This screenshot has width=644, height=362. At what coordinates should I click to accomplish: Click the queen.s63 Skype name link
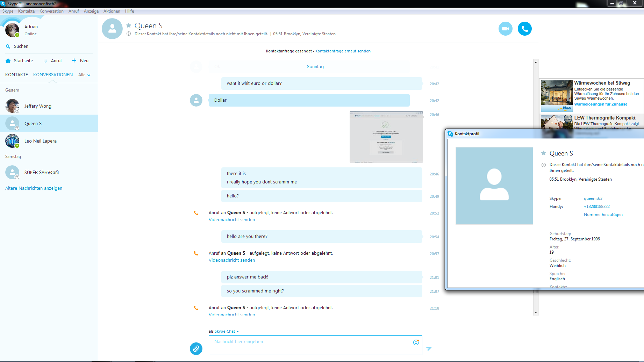593,198
